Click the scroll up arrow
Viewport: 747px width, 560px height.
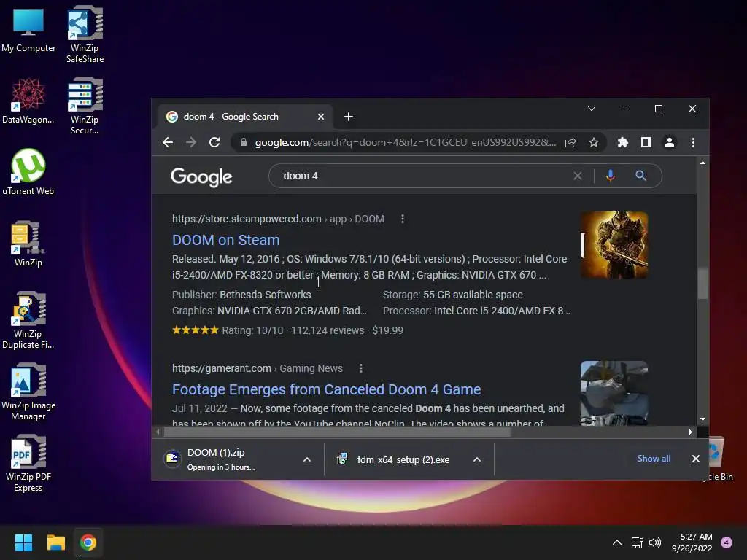tap(703, 163)
